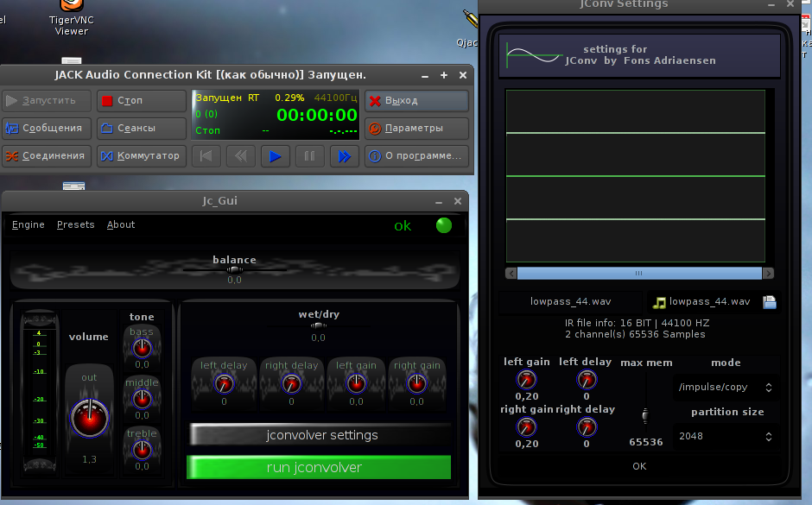Image resolution: width=812 pixels, height=505 pixels.
Task: Click the JConv sine wave logo
Action: tap(535, 55)
